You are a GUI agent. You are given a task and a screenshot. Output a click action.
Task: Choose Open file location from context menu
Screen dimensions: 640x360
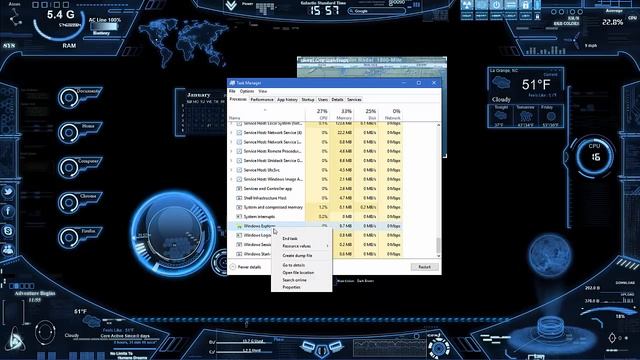click(302, 273)
